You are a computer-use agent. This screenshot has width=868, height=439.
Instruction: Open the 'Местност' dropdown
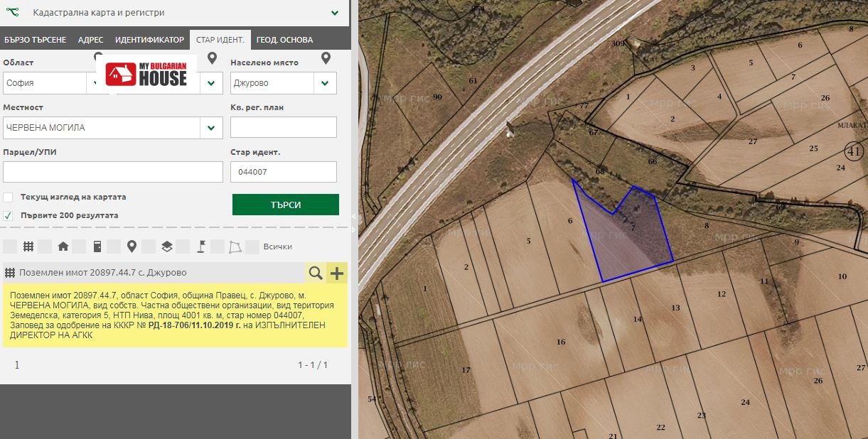tap(211, 128)
